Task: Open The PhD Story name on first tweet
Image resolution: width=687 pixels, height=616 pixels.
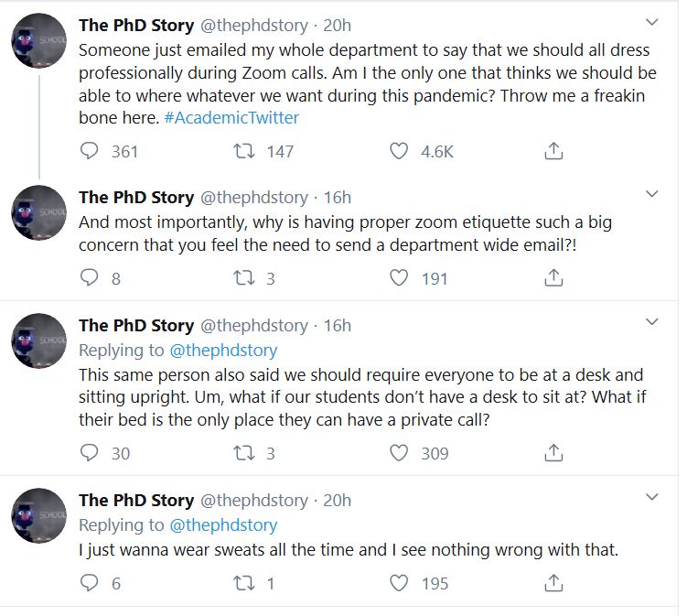Action: coord(136,23)
